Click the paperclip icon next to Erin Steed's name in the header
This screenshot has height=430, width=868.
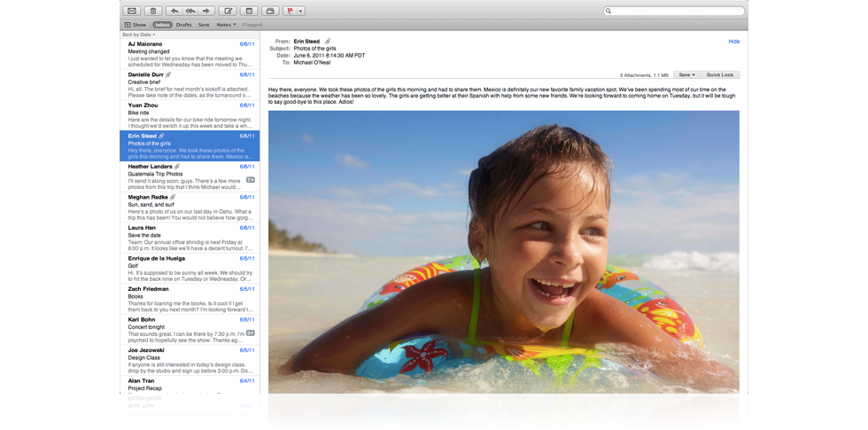(x=328, y=42)
